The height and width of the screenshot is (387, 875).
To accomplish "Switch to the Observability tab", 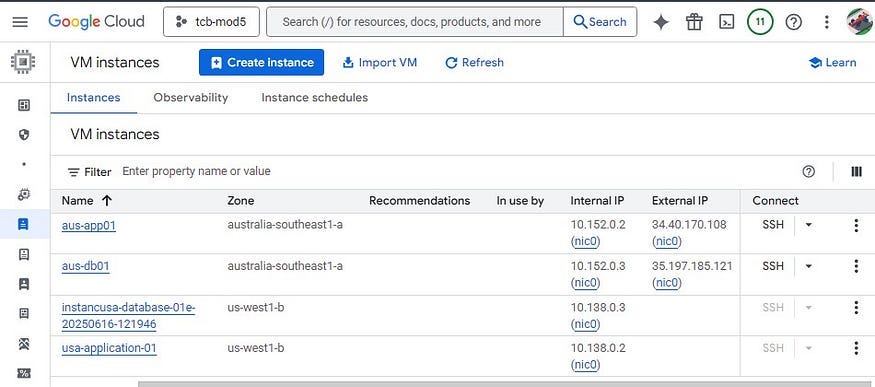I will pos(191,98).
